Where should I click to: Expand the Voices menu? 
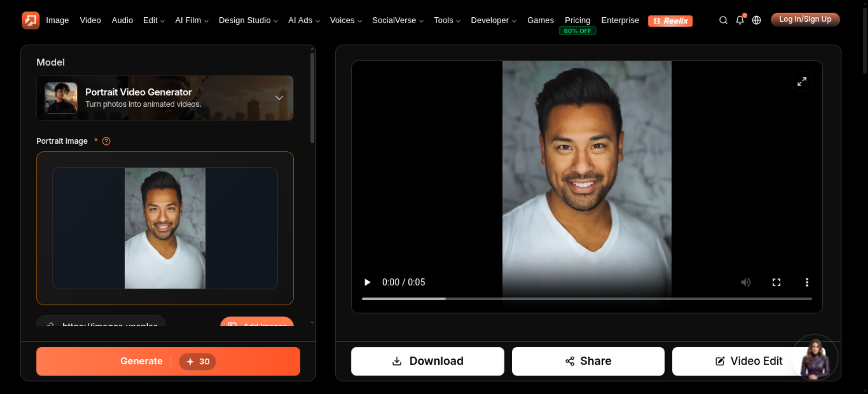346,20
